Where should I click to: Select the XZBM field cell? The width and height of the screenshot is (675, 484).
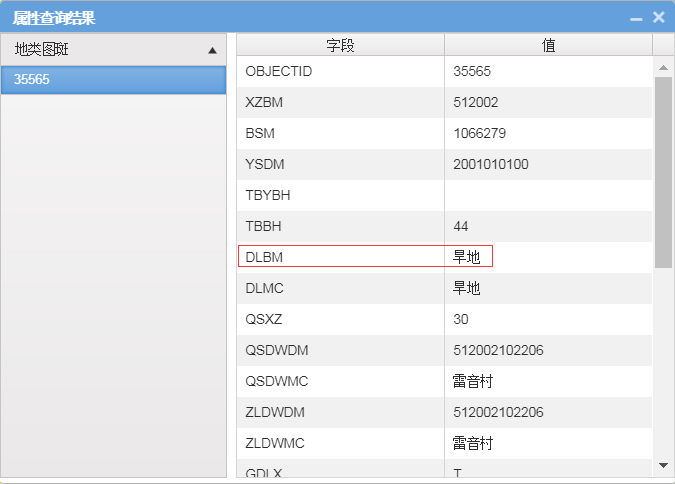340,102
